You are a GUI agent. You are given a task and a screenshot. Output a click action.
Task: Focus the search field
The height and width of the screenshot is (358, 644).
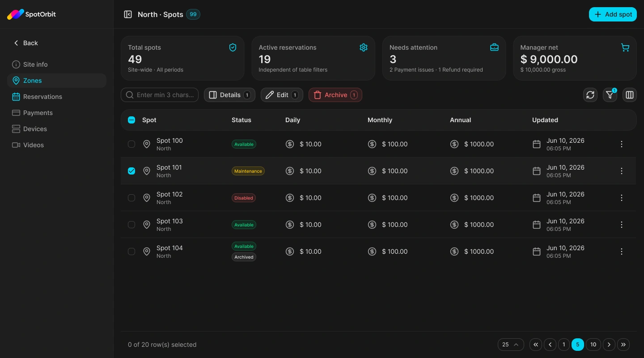[160, 95]
